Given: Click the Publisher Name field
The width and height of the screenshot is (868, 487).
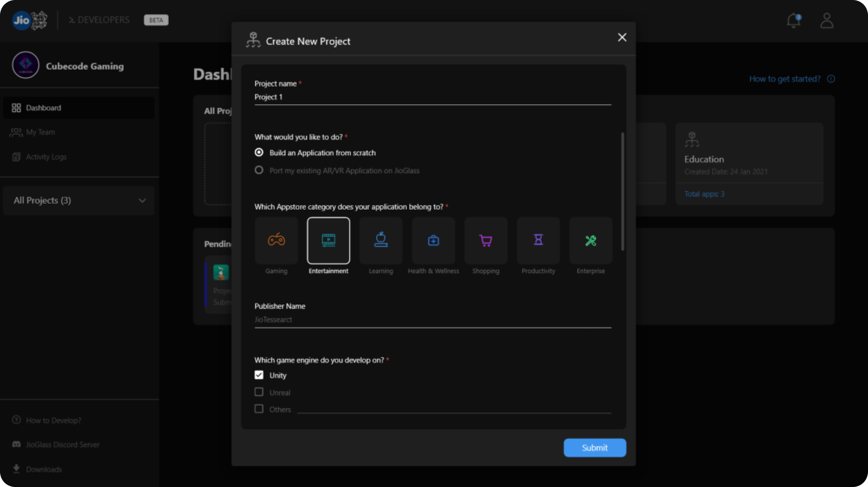Looking at the screenshot, I should coord(433,320).
